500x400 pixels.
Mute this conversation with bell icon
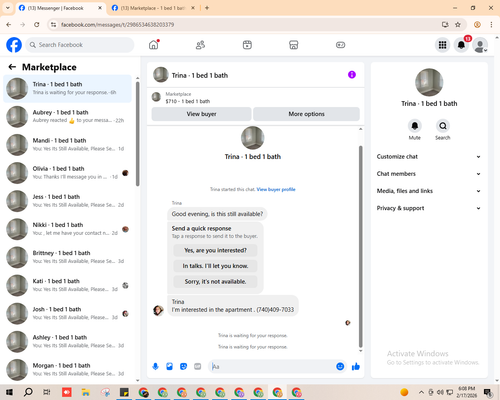point(415,126)
